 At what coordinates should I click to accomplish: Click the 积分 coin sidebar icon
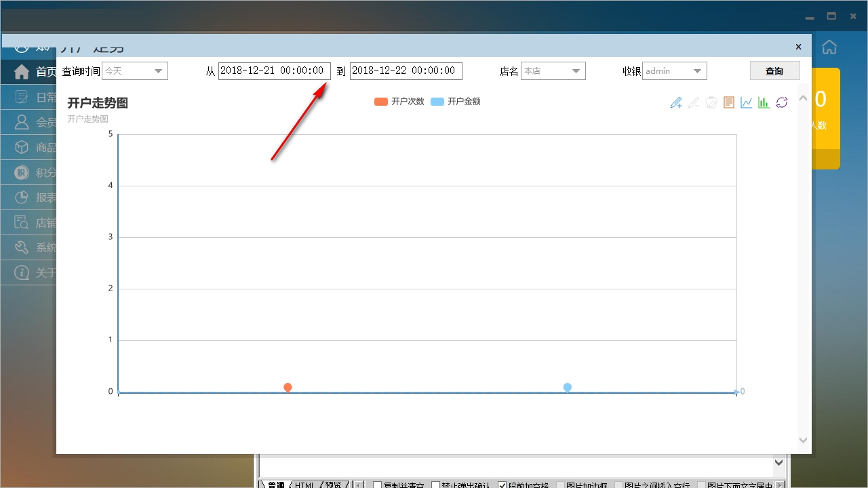click(22, 172)
